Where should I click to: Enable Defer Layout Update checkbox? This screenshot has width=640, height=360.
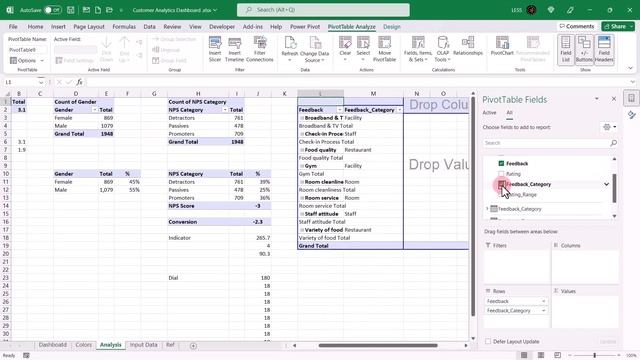pyautogui.click(x=488, y=341)
